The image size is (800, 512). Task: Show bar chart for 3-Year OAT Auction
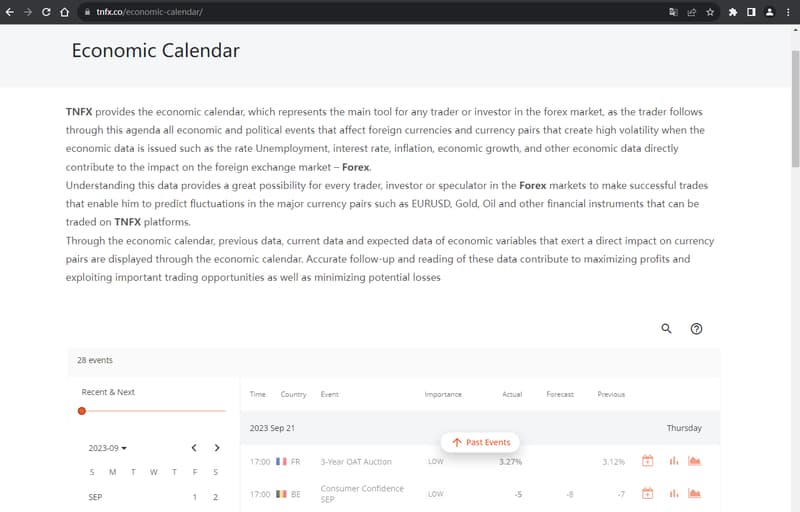(x=674, y=461)
